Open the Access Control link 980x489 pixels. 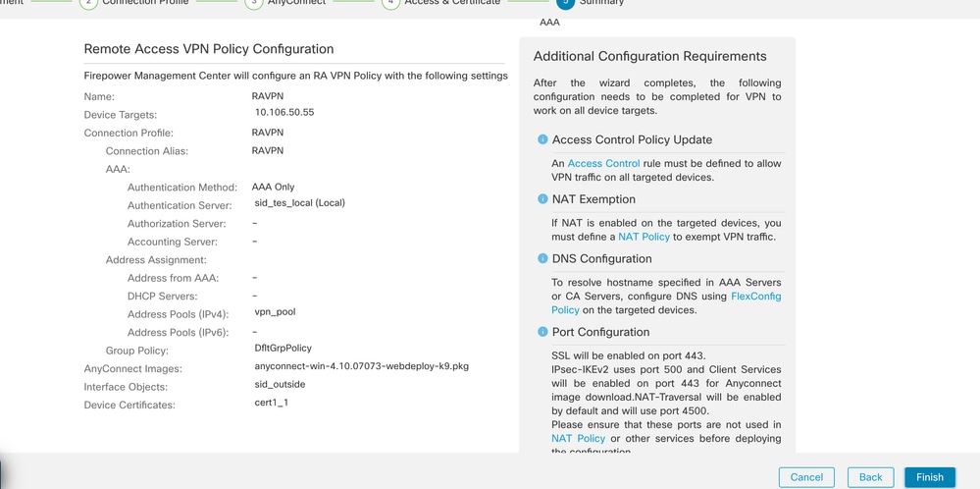click(x=603, y=163)
